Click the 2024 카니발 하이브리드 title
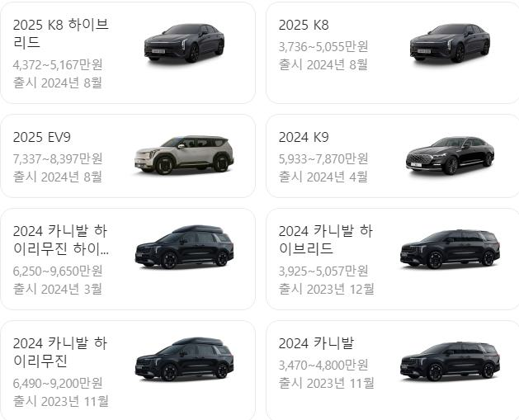The height and width of the screenshot is (420, 519). tap(326, 239)
